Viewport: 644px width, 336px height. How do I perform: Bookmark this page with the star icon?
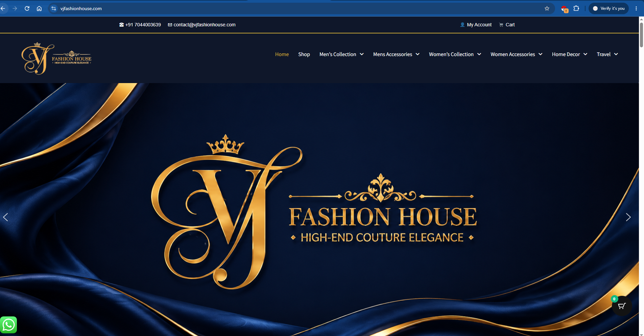[x=547, y=8]
